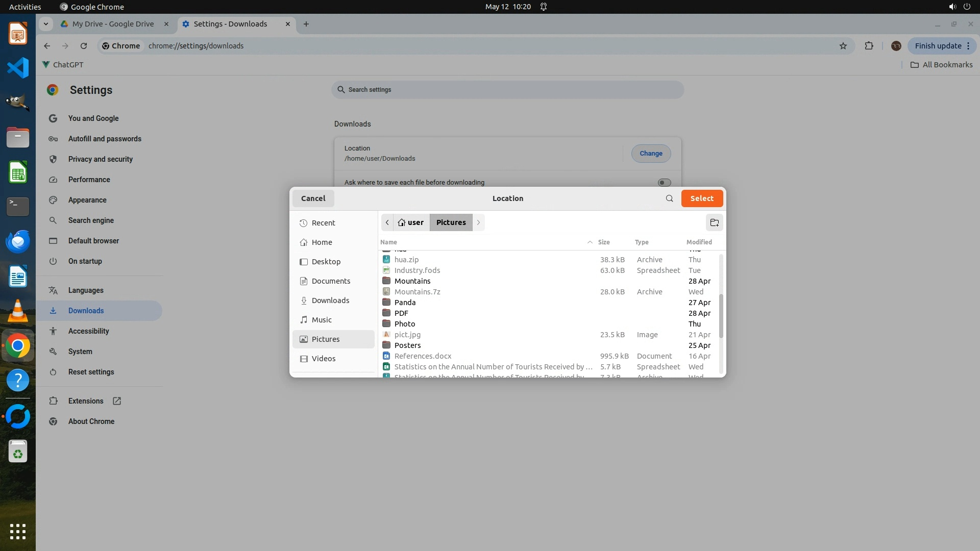Image resolution: width=980 pixels, height=551 pixels.
Task: Sort files by Name column arrow
Action: point(590,242)
